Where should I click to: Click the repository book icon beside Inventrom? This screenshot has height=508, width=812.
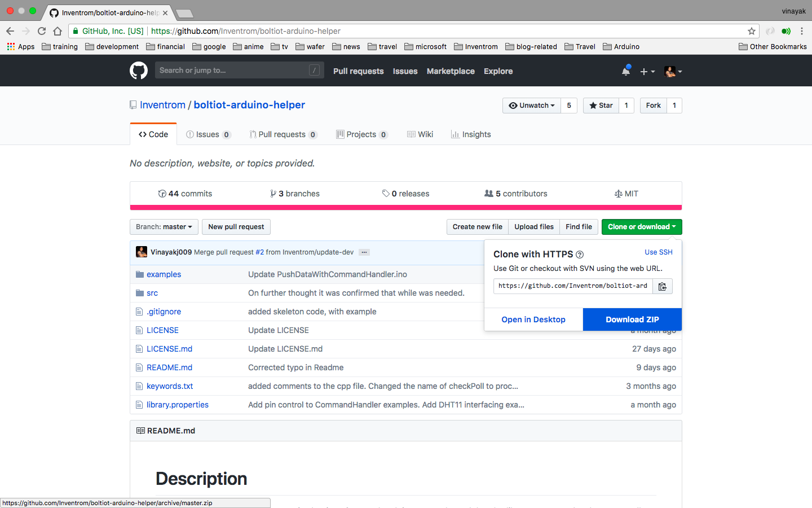132,105
